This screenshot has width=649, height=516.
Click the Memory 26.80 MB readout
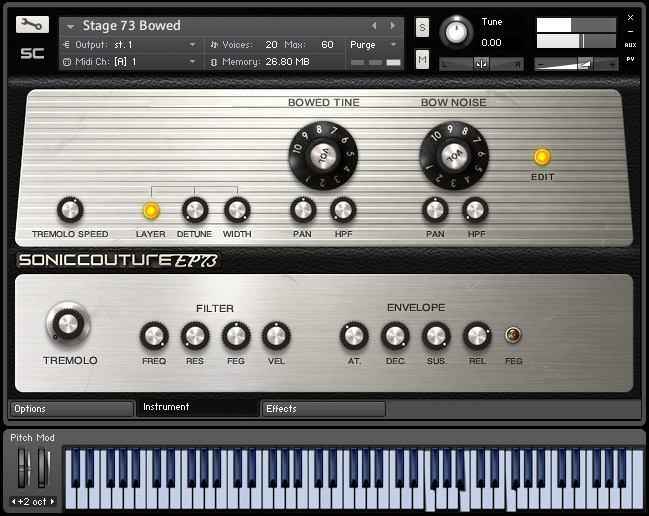tap(287, 62)
